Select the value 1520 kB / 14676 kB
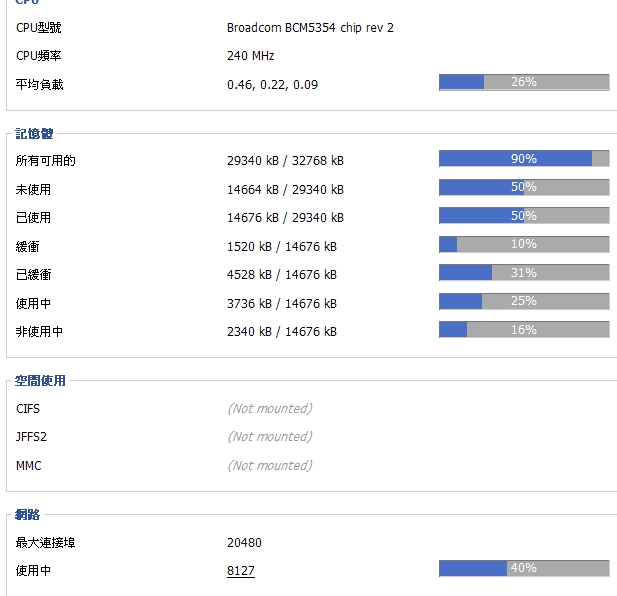 pyautogui.click(x=282, y=247)
